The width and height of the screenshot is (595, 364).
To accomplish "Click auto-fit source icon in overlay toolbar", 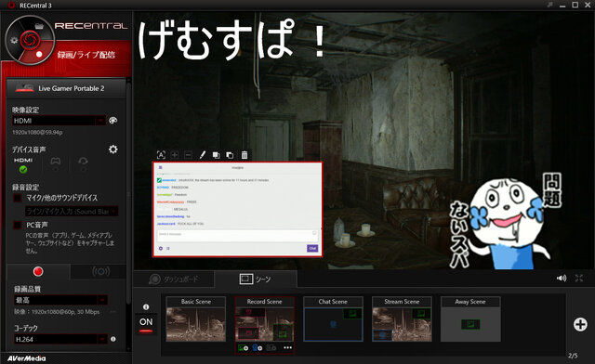I will (x=161, y=155).
